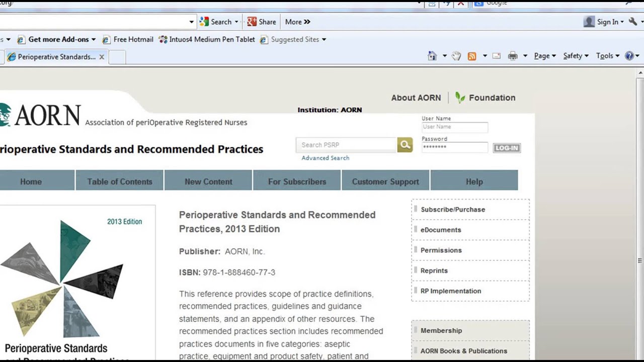Click the Sign In profile avatar icon
Screen dimensions: 644x362
(x=589, y=22)
